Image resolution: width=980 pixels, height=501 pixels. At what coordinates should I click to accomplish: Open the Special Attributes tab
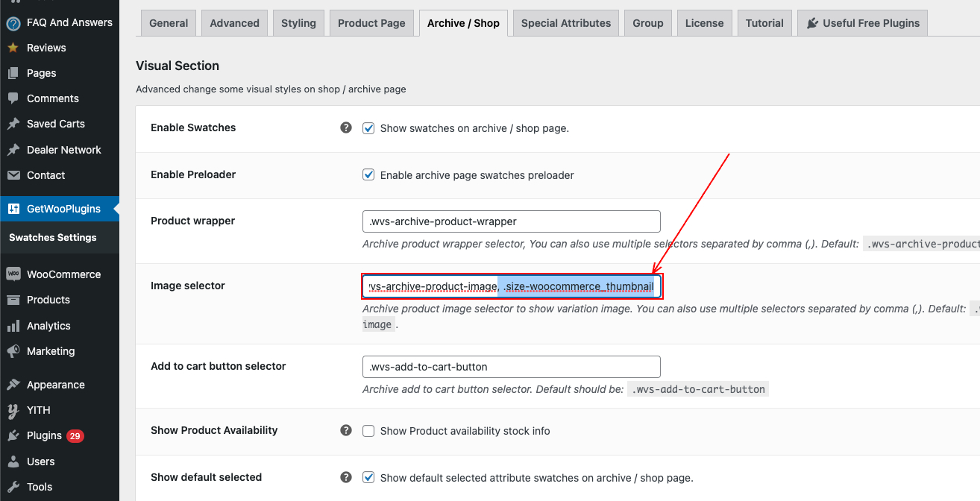(566, 23)
